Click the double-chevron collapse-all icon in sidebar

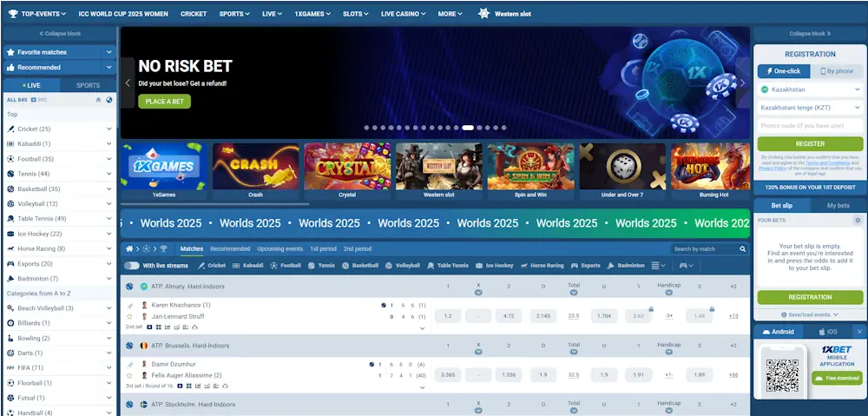[x=99, y=100]
